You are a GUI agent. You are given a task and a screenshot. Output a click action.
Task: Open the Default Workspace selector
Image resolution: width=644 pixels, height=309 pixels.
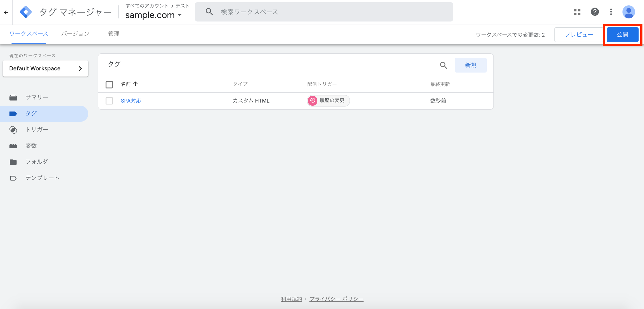[46, 68]
